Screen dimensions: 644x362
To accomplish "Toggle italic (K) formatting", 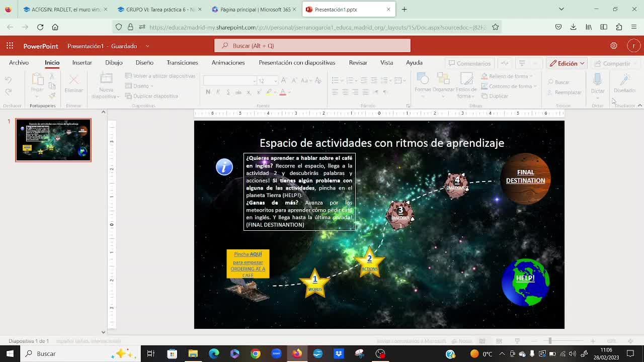I will [218, 92].
